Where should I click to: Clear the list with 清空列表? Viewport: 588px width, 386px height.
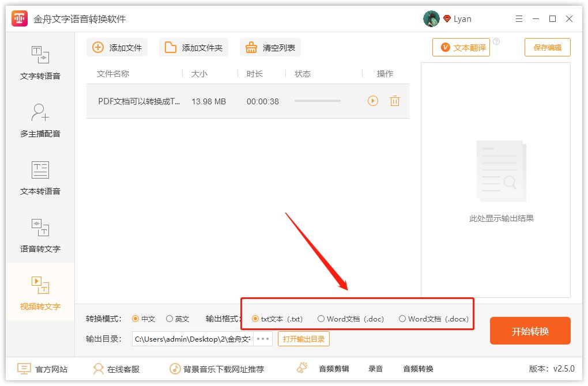270,47
